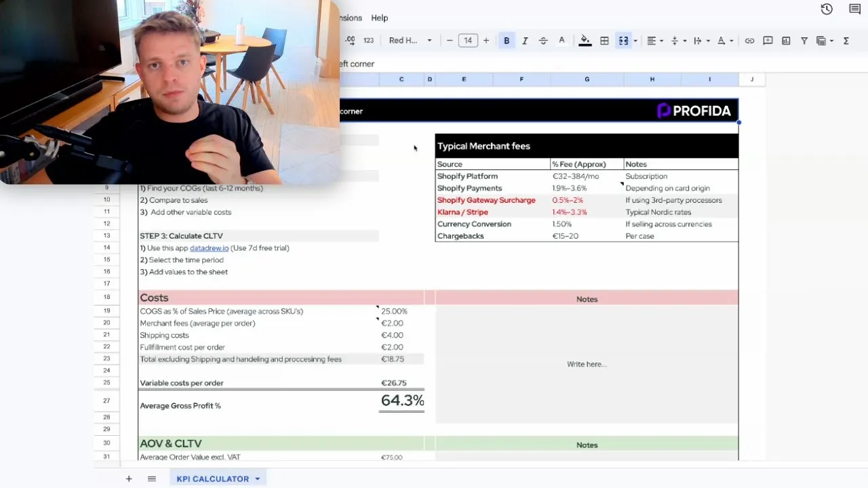Viewport: 868px width, 488px height.
Task: Toggle bold formatting
Action: pos(507,41)
